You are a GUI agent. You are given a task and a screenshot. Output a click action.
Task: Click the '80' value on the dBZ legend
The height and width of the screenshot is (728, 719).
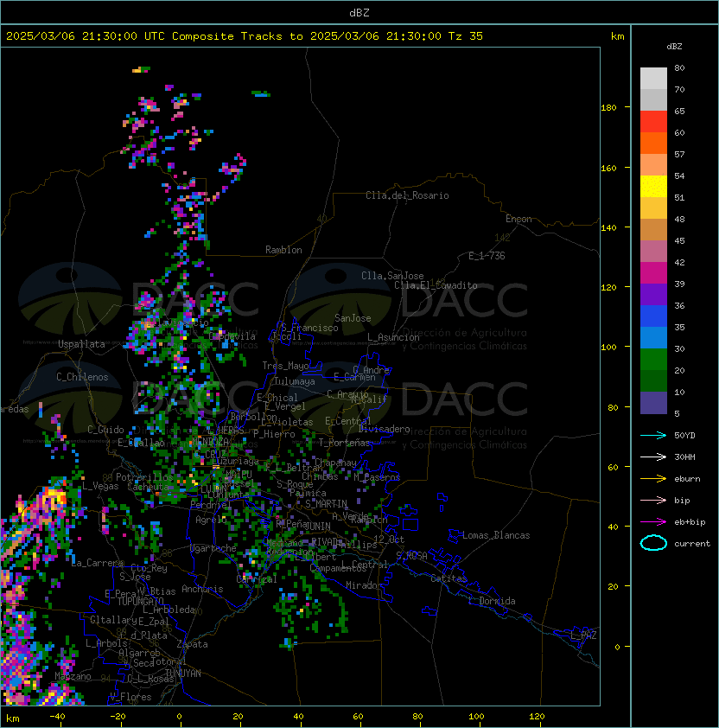point(679,67)
